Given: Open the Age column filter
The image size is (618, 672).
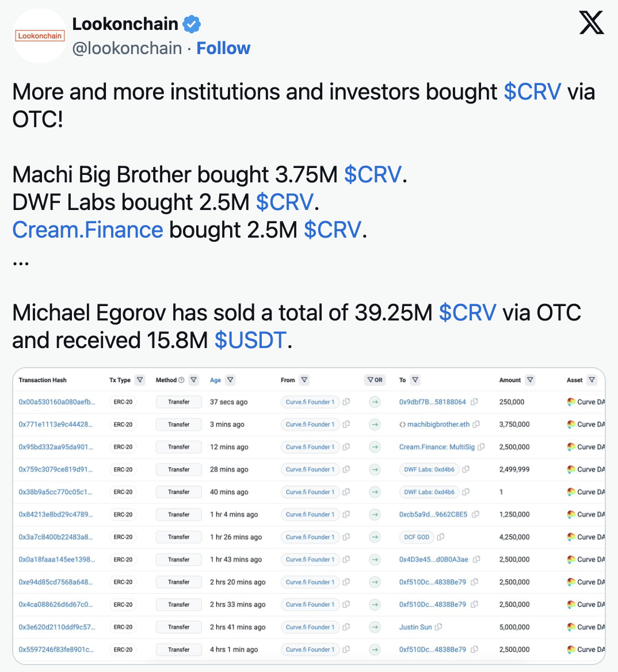Looking at the screenshot, I should 230,380.
